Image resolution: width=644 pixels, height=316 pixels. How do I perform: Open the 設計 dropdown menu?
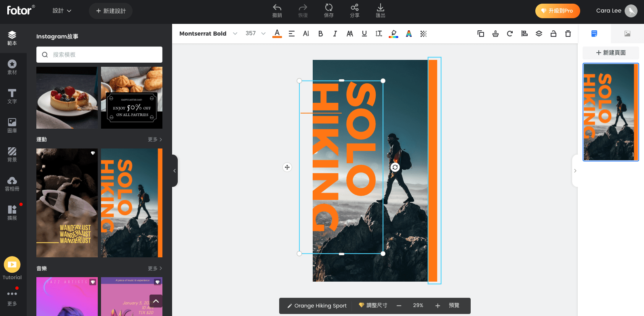pyautogui.click(x=62, y=11)
